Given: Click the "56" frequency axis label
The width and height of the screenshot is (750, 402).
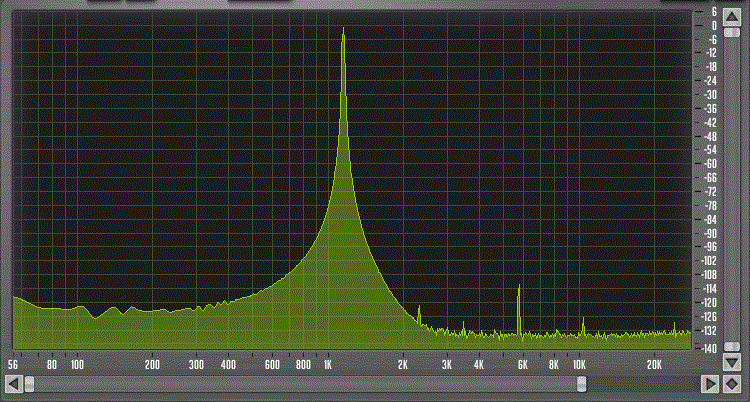Looking at the screenshot, I should coord(13,365).
